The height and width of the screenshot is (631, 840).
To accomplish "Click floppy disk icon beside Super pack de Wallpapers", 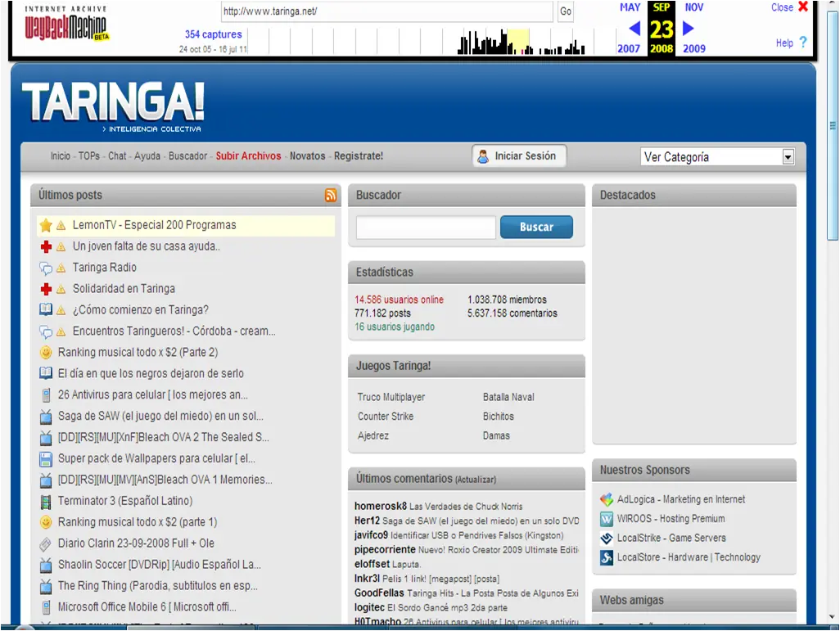I will (46, 459).
